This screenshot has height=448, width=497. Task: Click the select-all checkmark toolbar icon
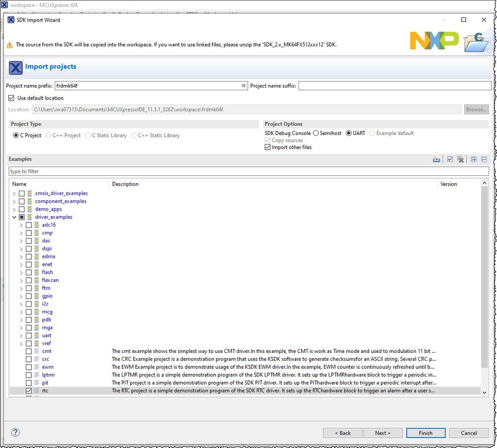[x=450, y=159]
